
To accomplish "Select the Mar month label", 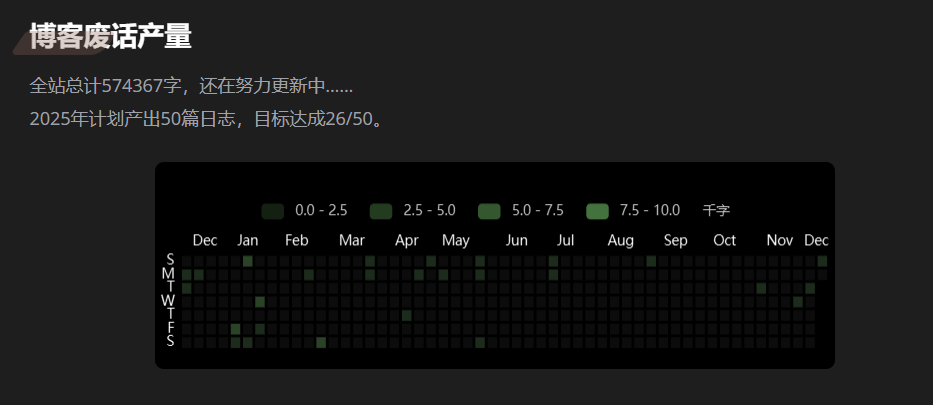I will [352, 240].
